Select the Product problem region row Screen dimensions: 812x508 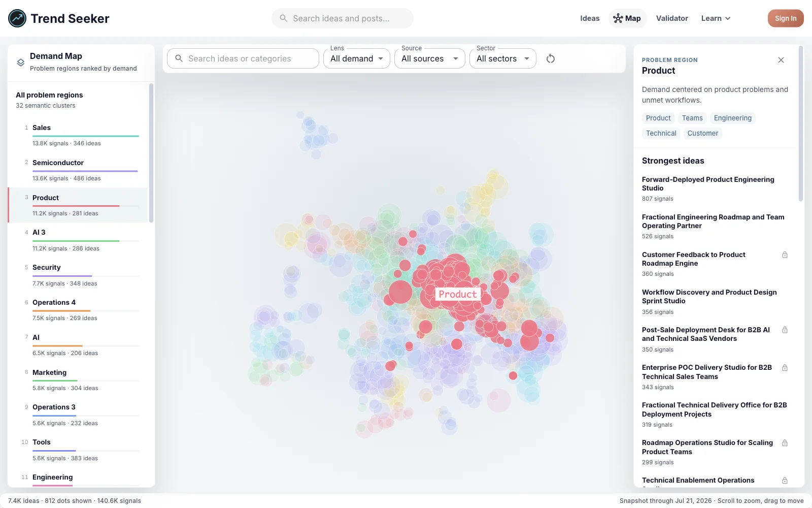coord(78,205)
